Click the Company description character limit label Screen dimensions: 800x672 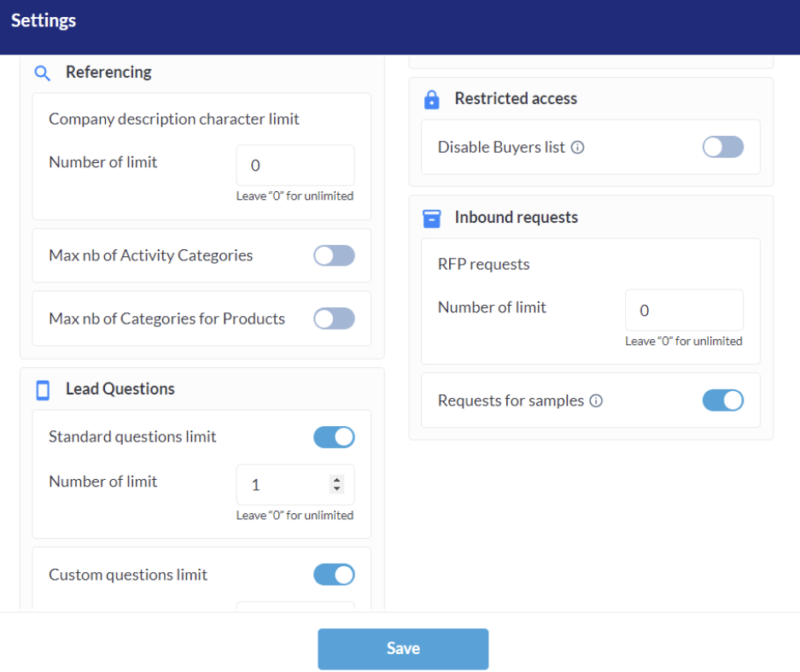174,119
